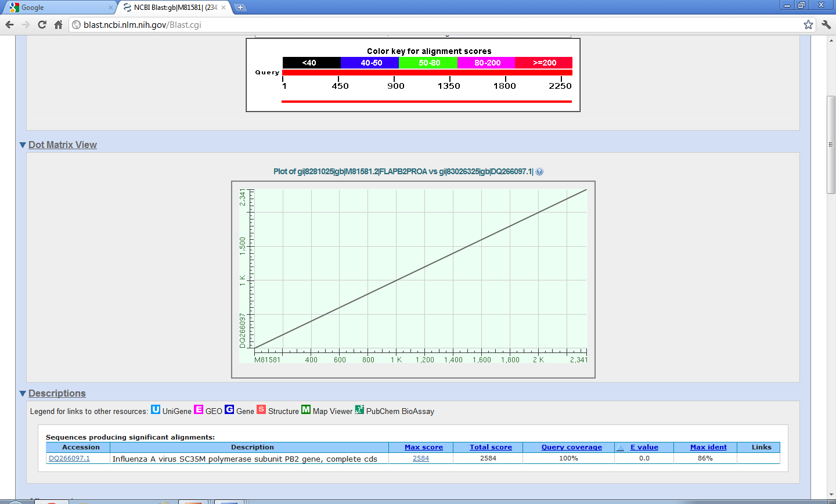Click the black <40 score color key
Viewport: 836px width, 504px height.
[311, 63]
